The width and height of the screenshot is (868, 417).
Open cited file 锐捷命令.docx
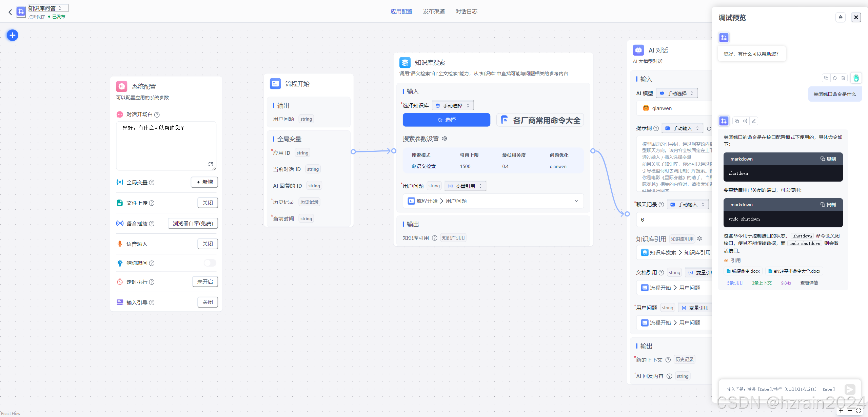point(743,271)
